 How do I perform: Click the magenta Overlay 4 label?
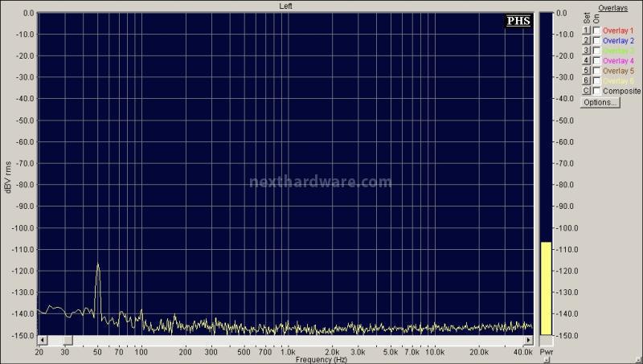618,61
